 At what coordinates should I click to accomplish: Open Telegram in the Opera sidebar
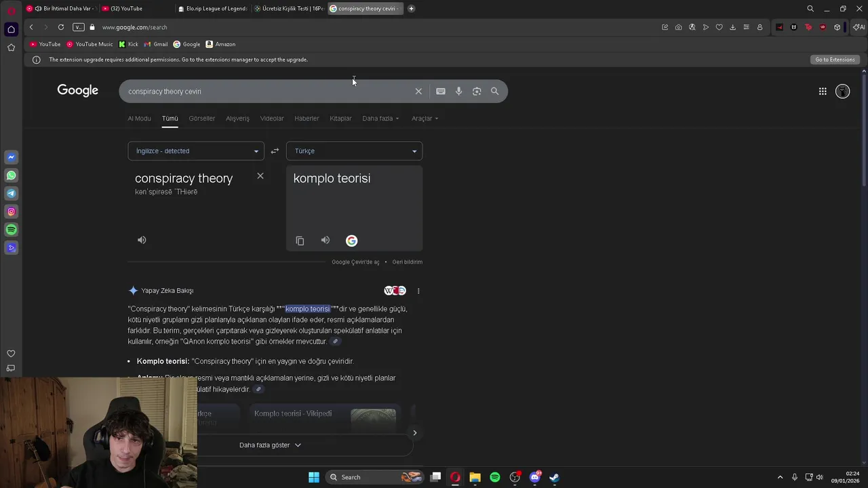pyautogui.click(x=11, y=194)
